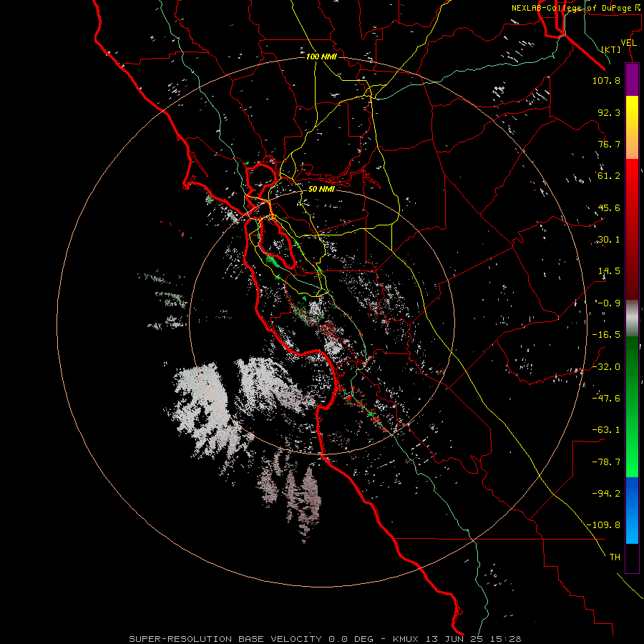The image size is (644, 644).
Task: Select the -94.2 velocity scale value
Action: 606,493
